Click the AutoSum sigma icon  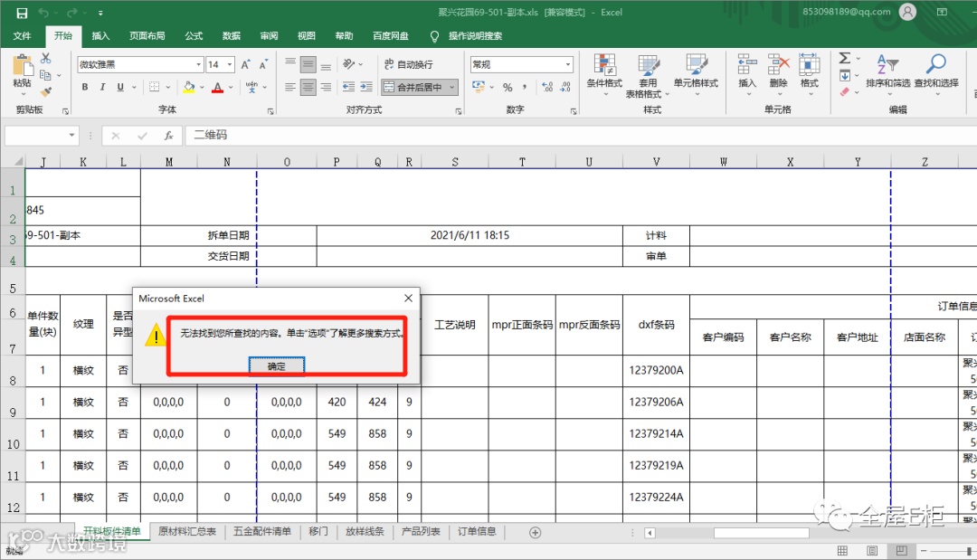844,59
